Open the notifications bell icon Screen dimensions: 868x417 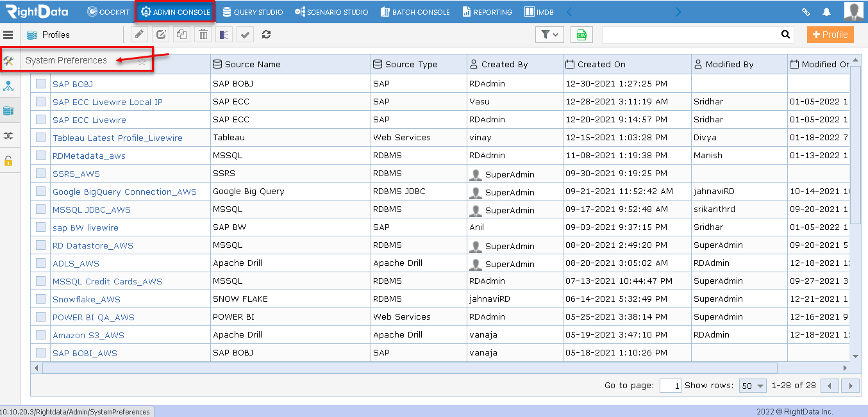[827, 12]
